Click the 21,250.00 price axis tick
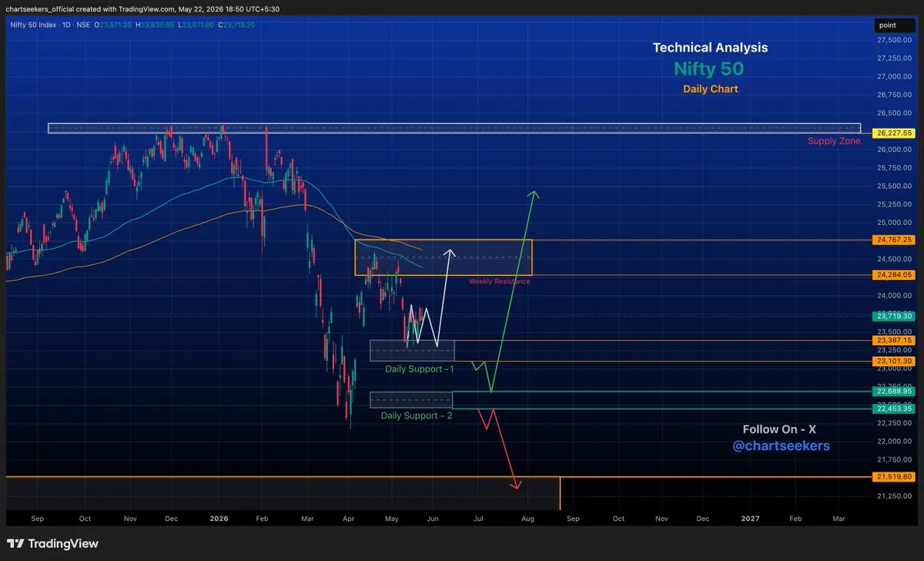The image size is (924, 561). tap(894, 495)
